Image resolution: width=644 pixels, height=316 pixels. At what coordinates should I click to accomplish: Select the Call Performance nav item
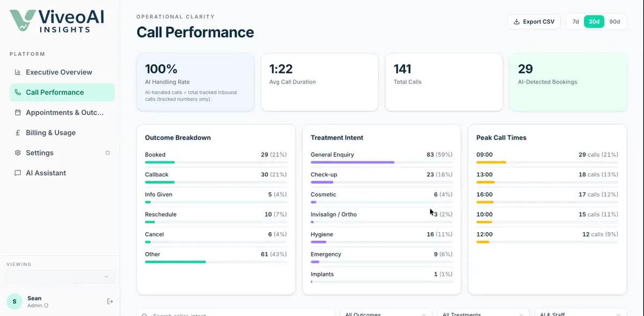pyautogui.click(x=62, y=92)
